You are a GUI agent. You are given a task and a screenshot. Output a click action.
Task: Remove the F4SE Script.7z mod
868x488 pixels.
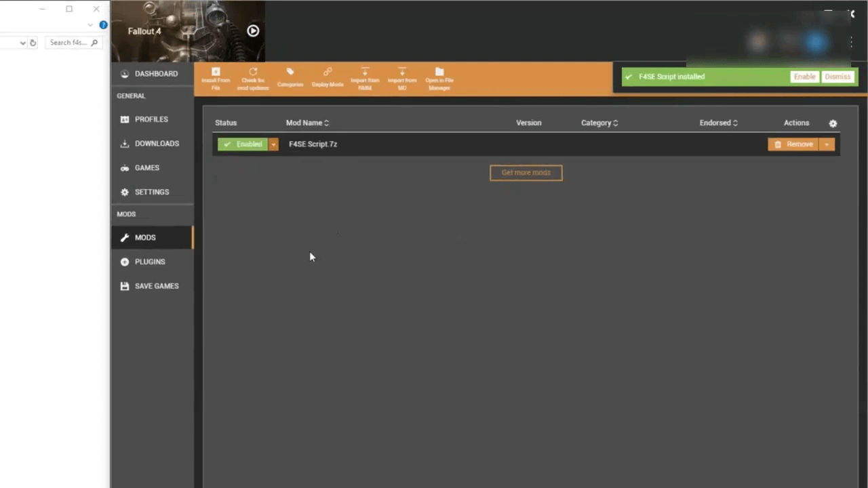pos(793,144)
